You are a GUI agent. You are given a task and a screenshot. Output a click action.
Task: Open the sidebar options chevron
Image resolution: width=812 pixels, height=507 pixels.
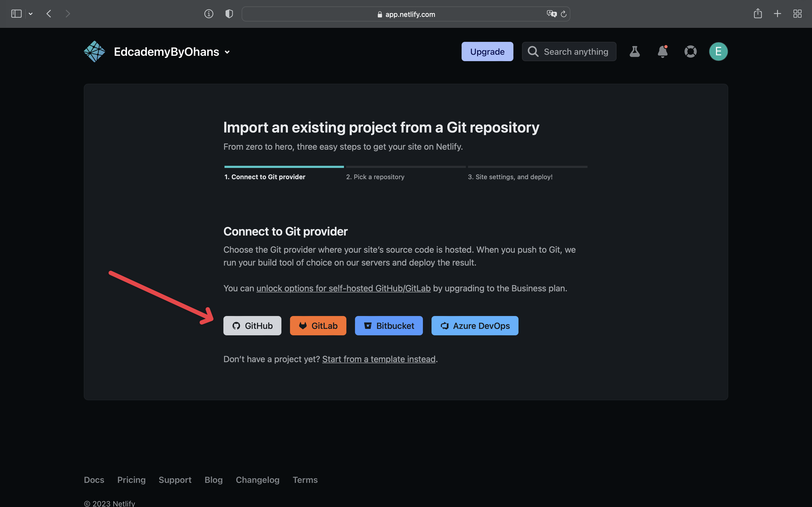[31, 13]
